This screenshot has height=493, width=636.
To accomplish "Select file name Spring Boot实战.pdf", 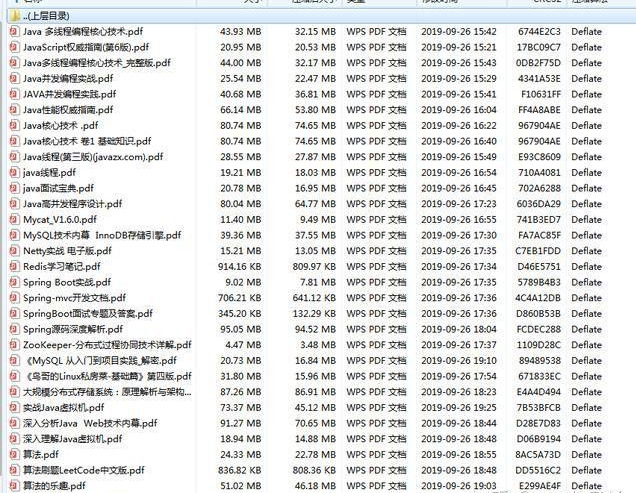I will coord(67,282).
